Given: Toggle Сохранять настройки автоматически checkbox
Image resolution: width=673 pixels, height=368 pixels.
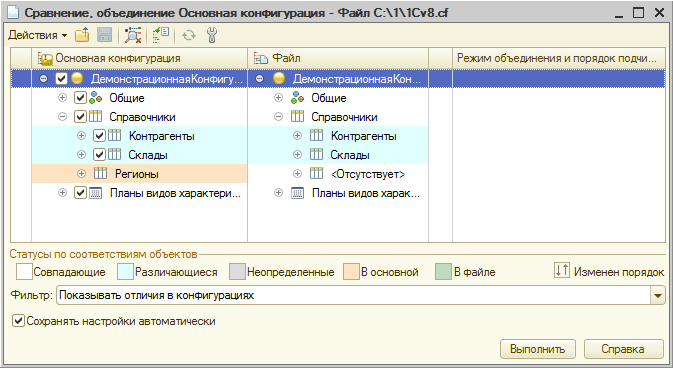Looking at the screenshot, I should pyautogui.click(x=18, y=321).
